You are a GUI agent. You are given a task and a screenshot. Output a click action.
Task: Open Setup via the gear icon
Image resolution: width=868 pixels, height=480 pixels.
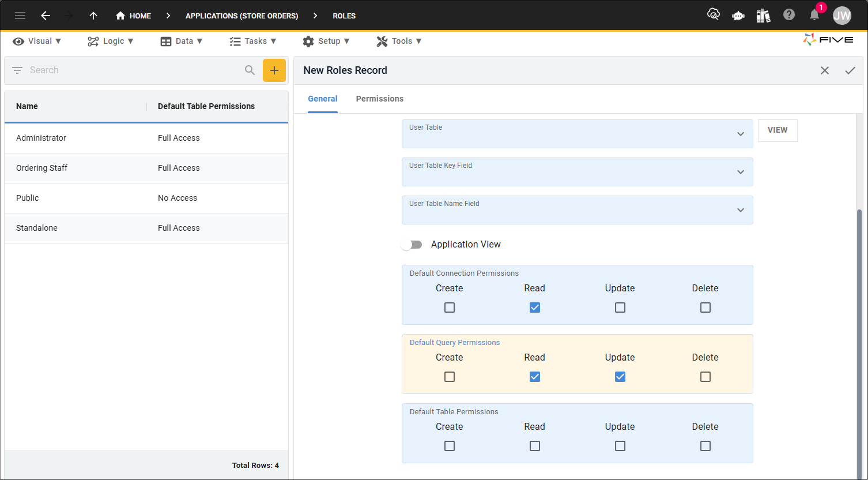[x=310, y=41]
